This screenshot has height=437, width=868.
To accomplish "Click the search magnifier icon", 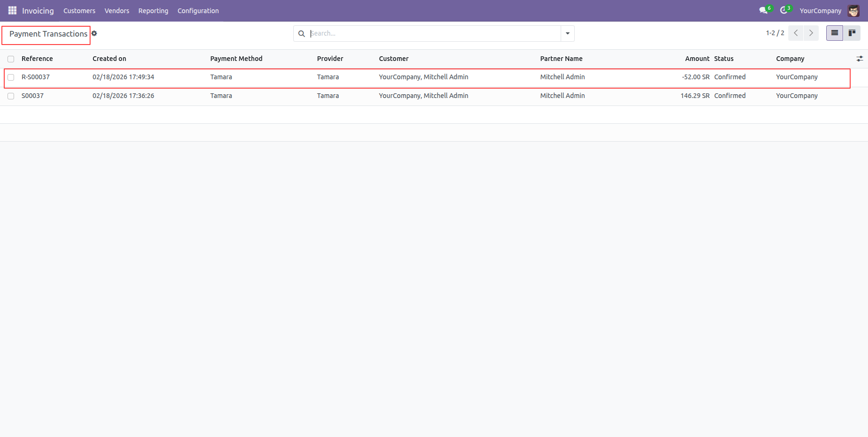I will pyautogui.click(x=302, y=34).
